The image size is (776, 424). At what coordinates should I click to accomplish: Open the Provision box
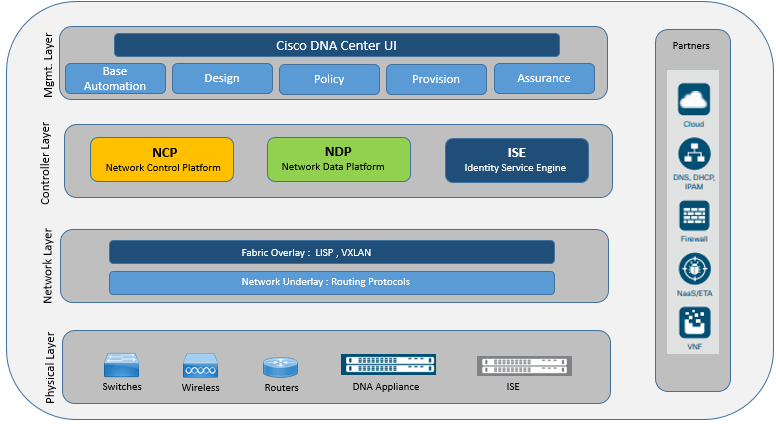[x=436, y=79]
